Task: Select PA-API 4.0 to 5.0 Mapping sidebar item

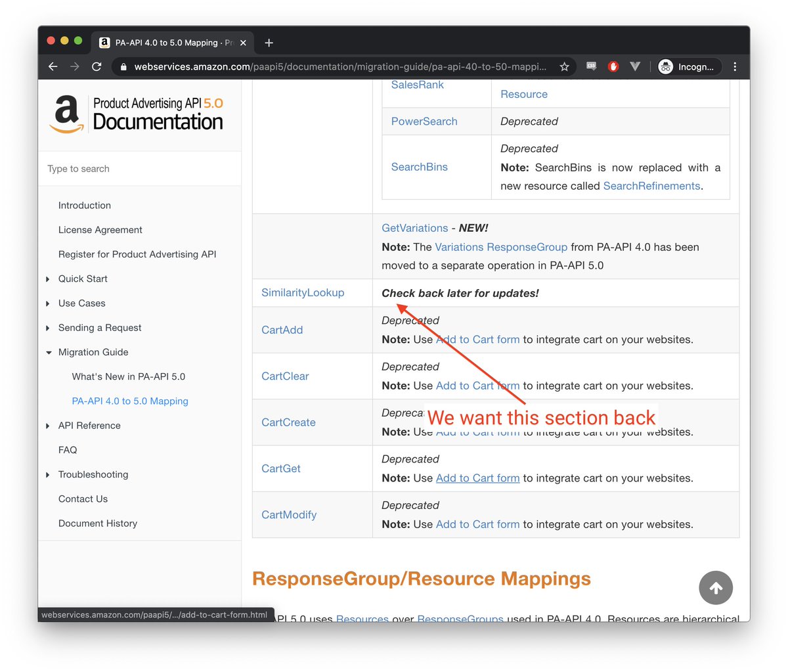Action: tap(130, 401)
